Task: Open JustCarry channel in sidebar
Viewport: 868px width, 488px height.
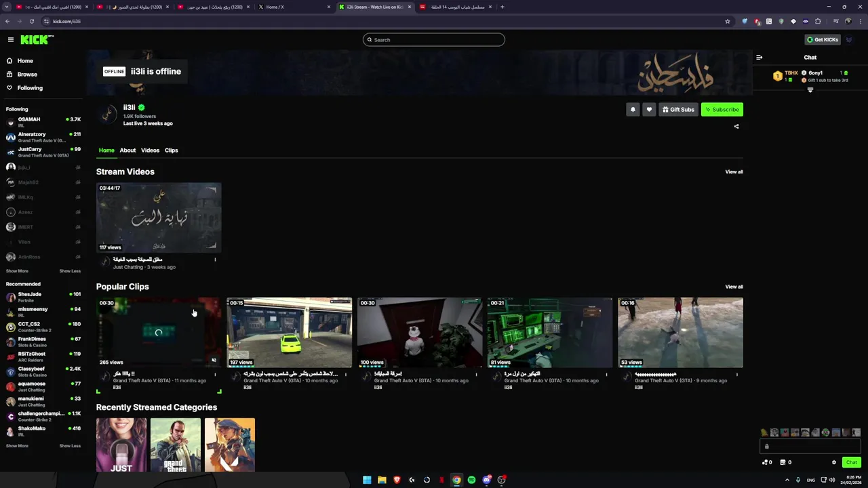Action: (x=43, y=152)
